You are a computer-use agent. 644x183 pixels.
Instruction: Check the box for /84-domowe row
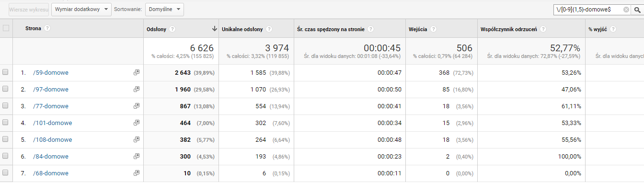tap(6, 156)
